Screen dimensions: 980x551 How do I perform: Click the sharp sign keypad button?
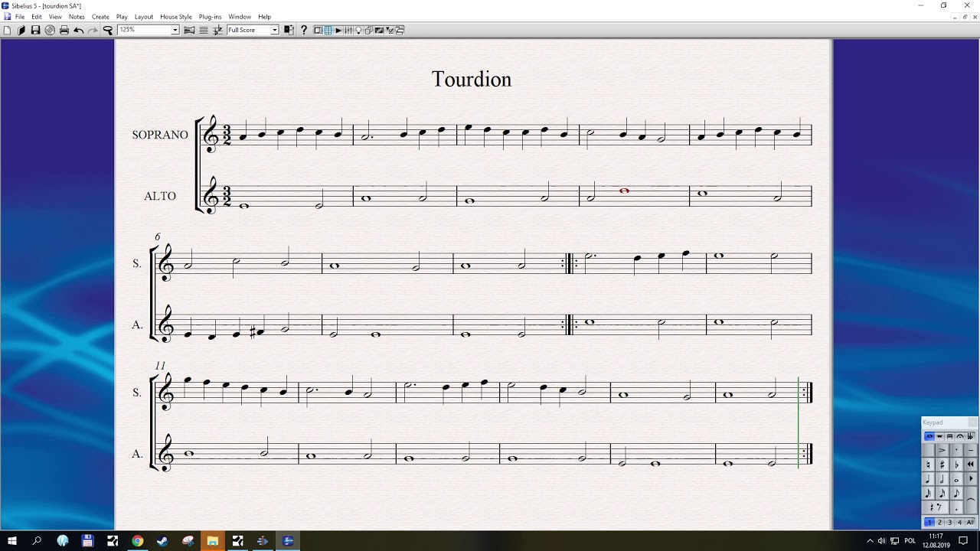pyautogui.click(x=942, y=465)
